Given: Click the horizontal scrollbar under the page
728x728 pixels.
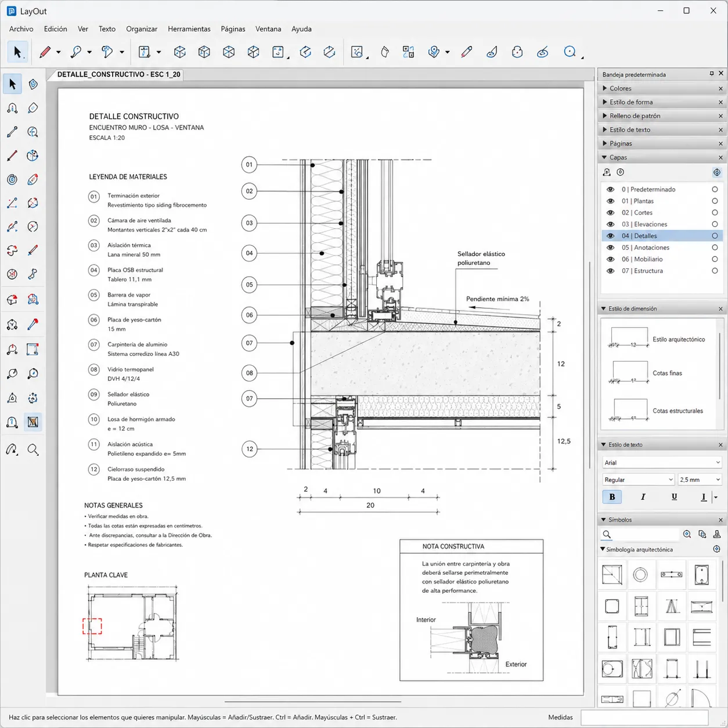Looking at the screenshot, I should [312, 701].
